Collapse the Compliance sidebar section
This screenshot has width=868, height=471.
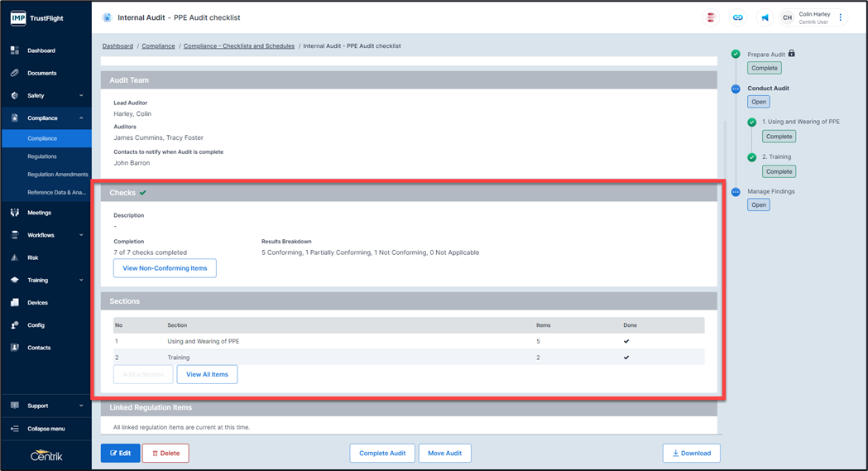tap(81, 118)
